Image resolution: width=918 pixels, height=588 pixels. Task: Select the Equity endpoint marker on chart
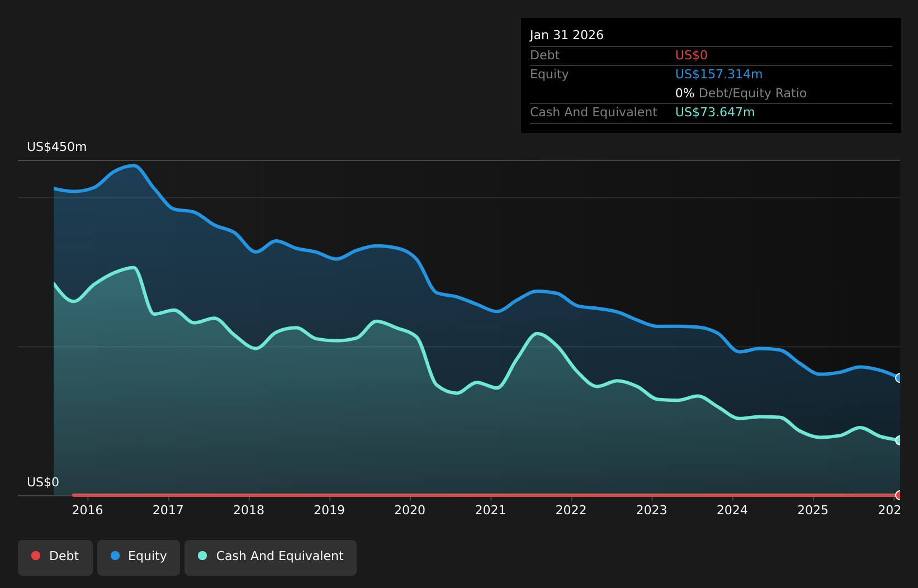900,378
